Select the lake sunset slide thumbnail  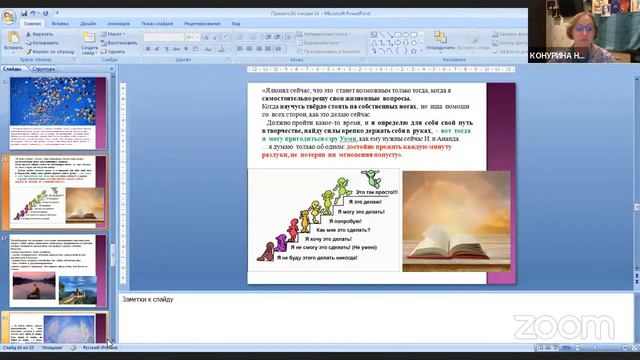click(58, 271)
